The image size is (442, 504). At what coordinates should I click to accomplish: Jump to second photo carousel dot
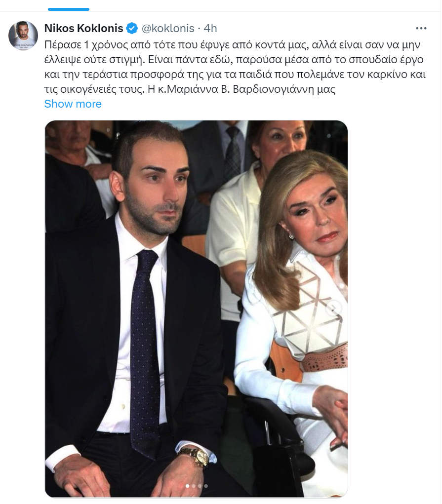(193, 486)
